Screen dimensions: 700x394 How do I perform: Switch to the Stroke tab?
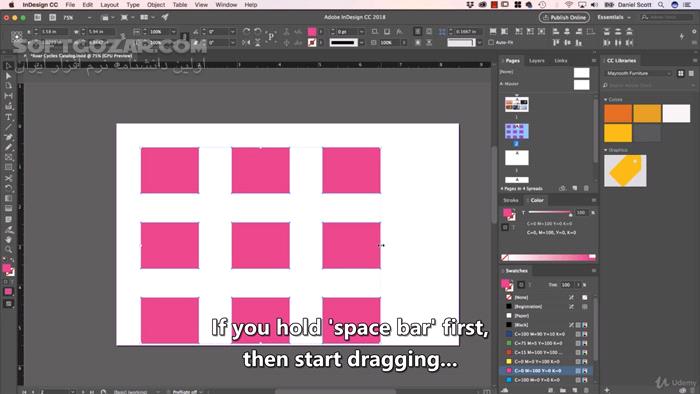pyautogui.click(x=511, y=200)
